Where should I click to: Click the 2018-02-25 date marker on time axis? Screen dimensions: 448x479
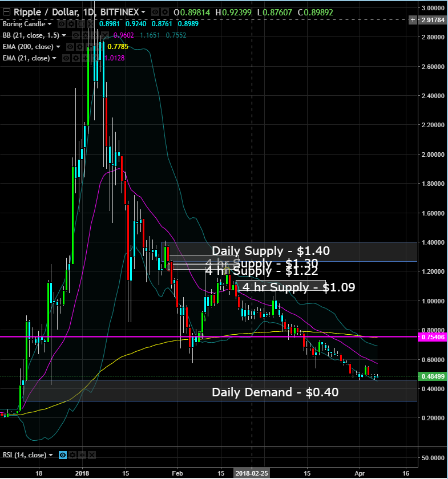point(252,473)
